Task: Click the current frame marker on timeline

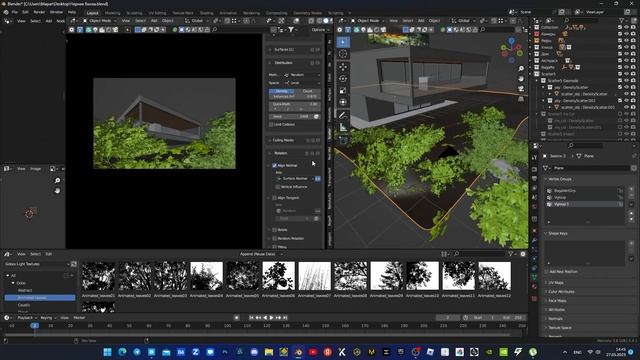Action: point(35,325)
